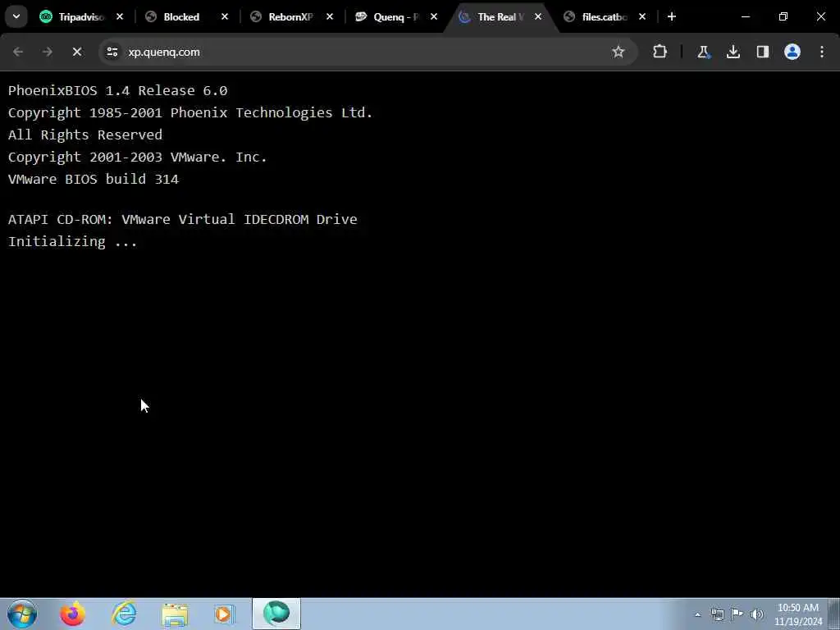
Task: Open Action Center flag icon
Action: 737,614
